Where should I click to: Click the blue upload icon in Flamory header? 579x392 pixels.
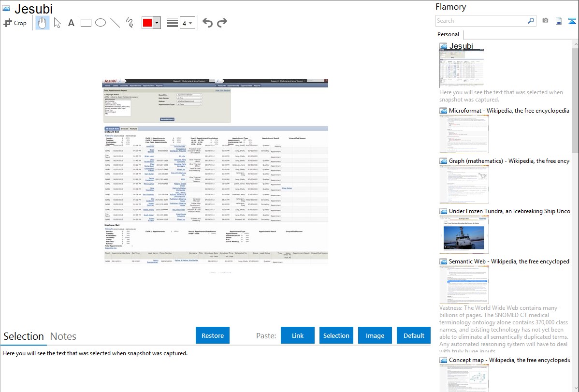pos(572,21)
